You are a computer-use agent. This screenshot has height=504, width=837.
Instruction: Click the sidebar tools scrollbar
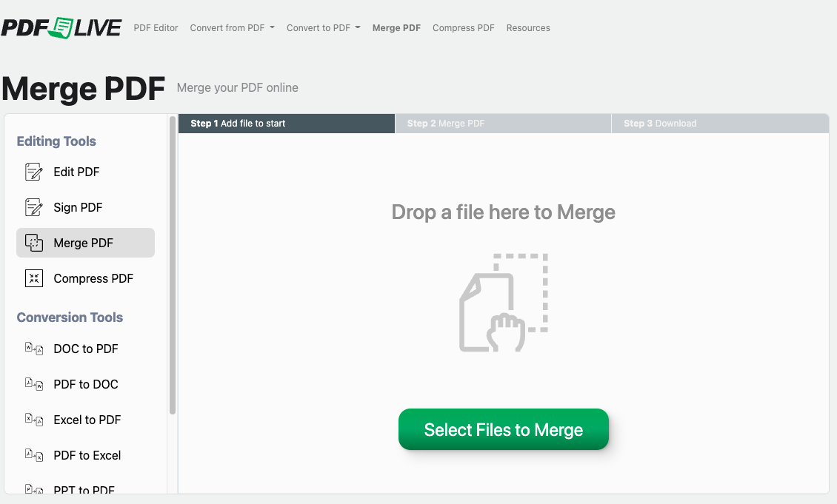173,265
